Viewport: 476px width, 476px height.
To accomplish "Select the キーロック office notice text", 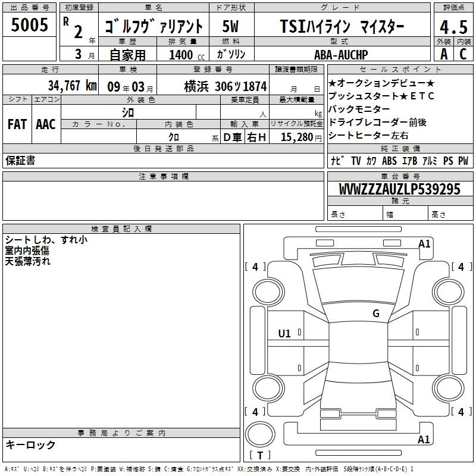I will pyautogui.click(x=30, y=445).
